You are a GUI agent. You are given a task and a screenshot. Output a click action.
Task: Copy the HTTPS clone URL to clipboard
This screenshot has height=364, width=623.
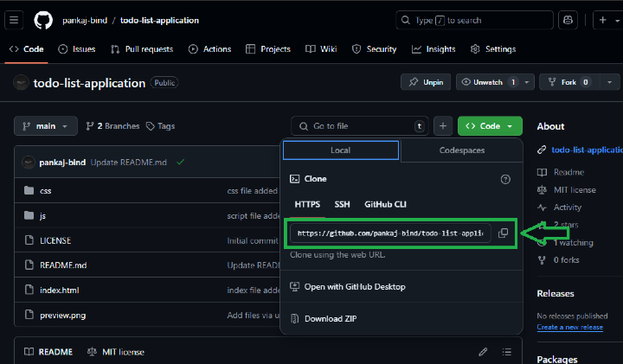504,233
